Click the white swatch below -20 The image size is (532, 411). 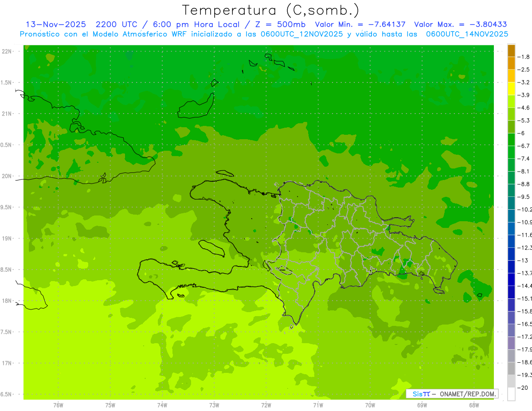click(x=511, y=394)
